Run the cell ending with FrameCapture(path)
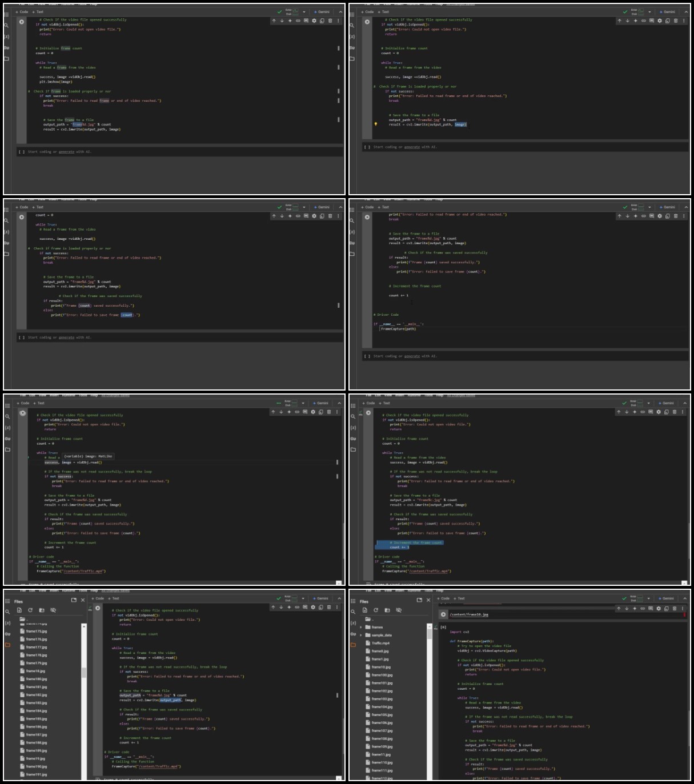 pyautogui.click(x=367, y=217)
